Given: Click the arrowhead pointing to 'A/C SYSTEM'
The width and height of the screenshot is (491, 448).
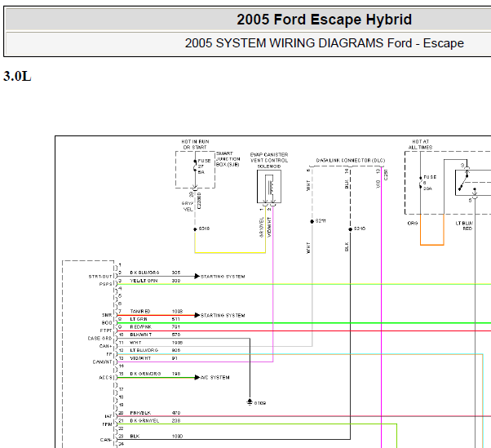Looking at the screenshot, I should [197, 378].
